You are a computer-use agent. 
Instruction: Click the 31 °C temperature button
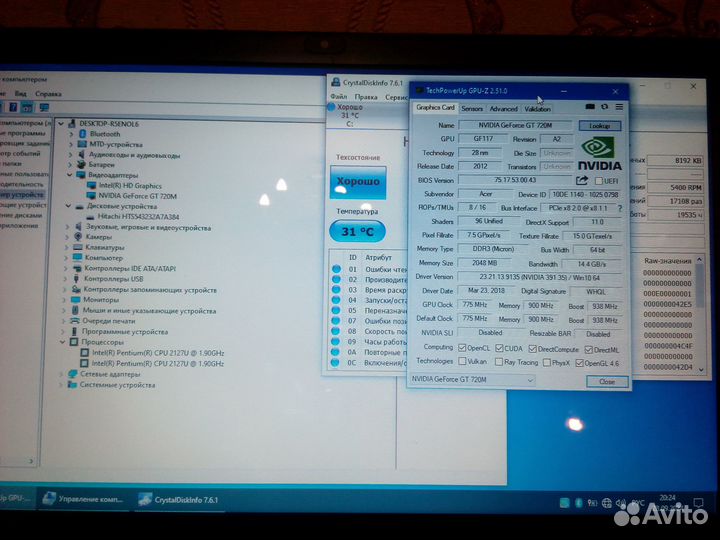357,231
